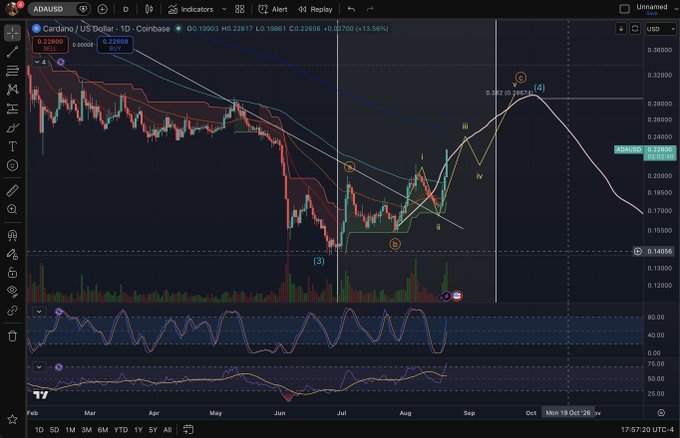Select the text annotation tool

[13, 146]
